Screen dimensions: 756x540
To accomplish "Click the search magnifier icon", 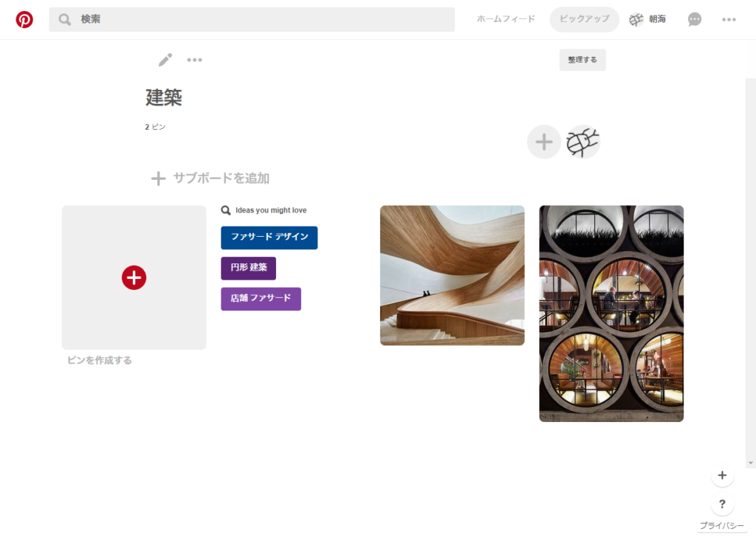I will click(65, 19).
